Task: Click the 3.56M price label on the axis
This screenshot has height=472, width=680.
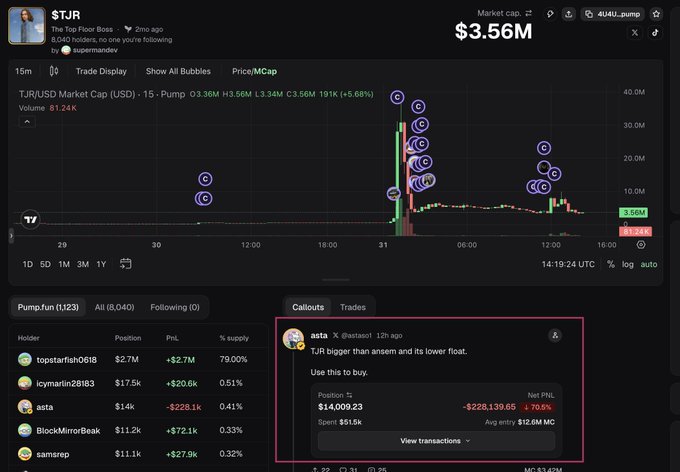Action: [634, 212]
